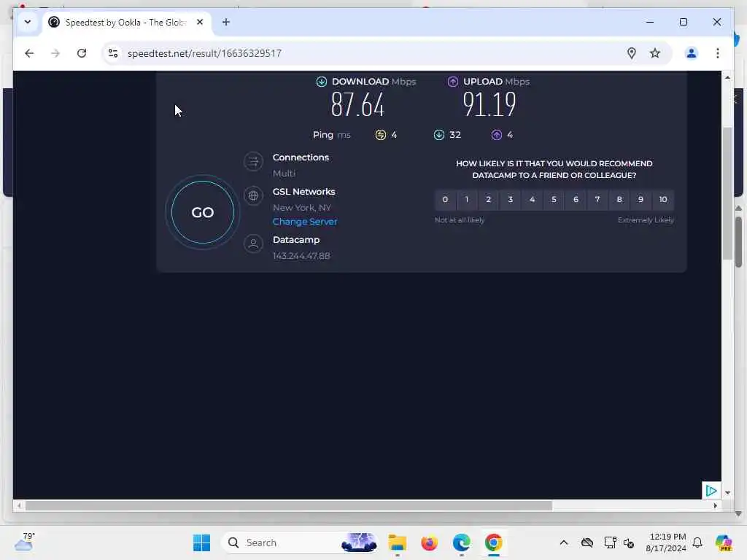Click the Multi connections value
The width and height of the screenshot is (747, 560).
click(284, 174)
